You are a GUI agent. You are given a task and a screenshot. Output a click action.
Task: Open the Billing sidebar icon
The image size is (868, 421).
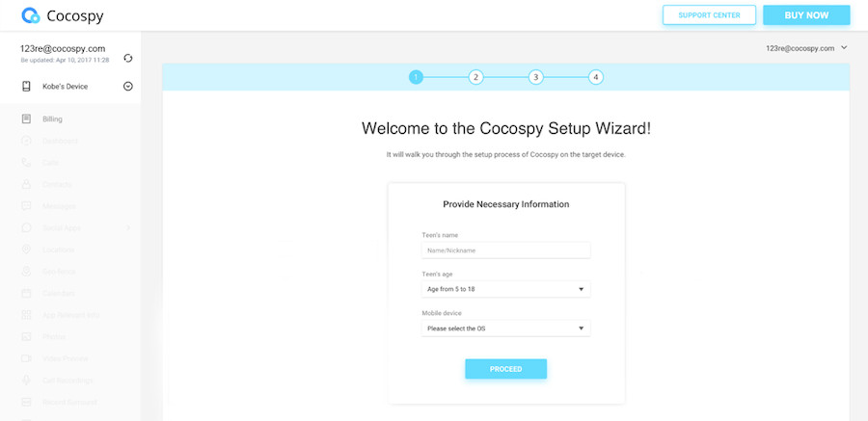[x=26, y=118]
